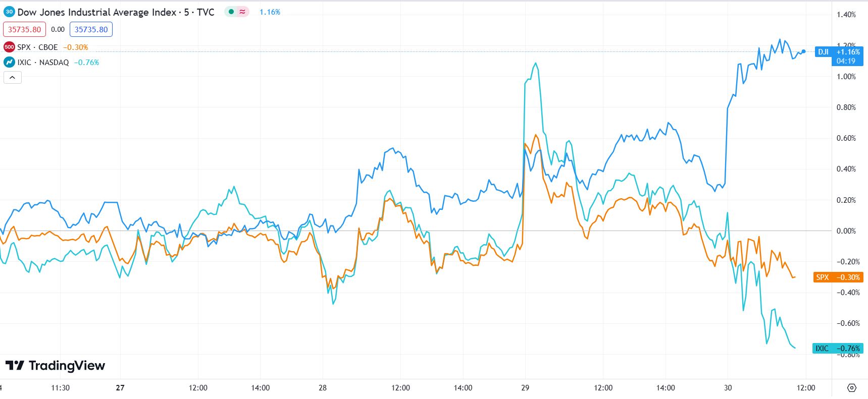The width and height of the screenshot is (868, 399).
Task: Open chart settings hexagon gear icon
Action: (852, 388)
